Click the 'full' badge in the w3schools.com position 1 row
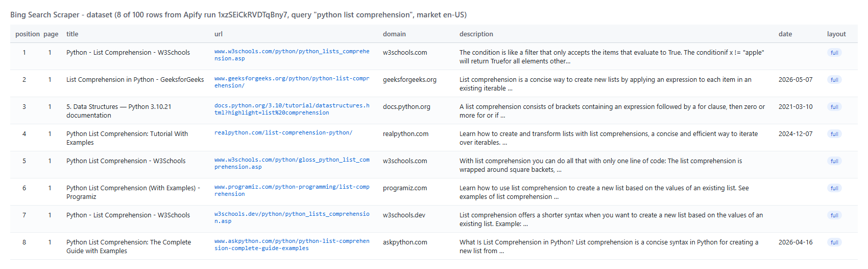Viewport: 868px width, 269px height. pos(834,53)
